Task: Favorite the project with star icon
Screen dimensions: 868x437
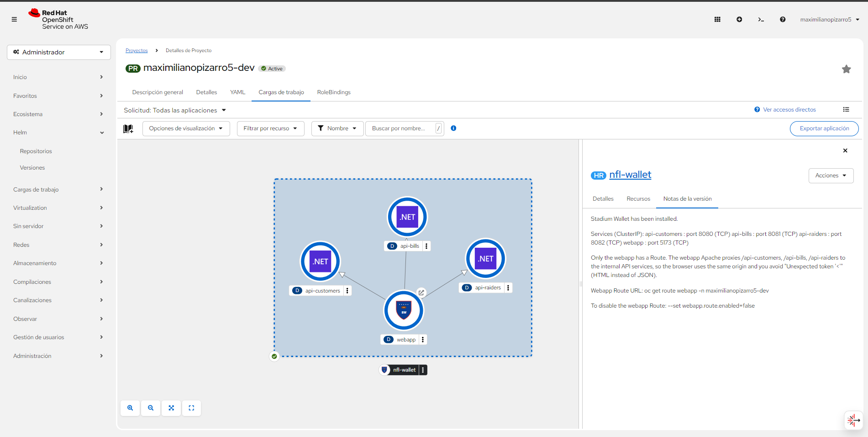Action: click(846, 69)
